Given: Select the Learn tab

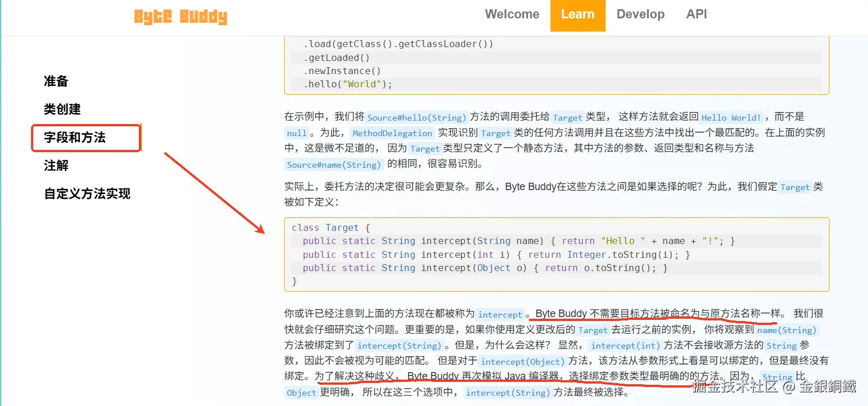Looking at the screenshot, I should point(578,15).
